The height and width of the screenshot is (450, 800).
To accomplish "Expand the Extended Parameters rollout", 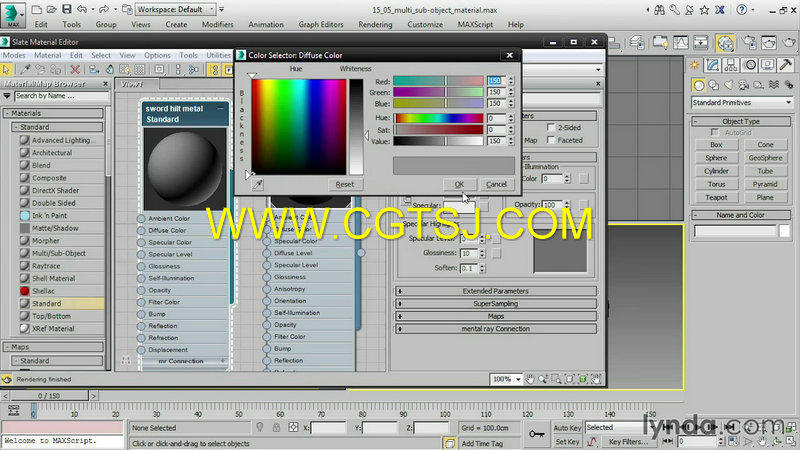I will 495,291.
